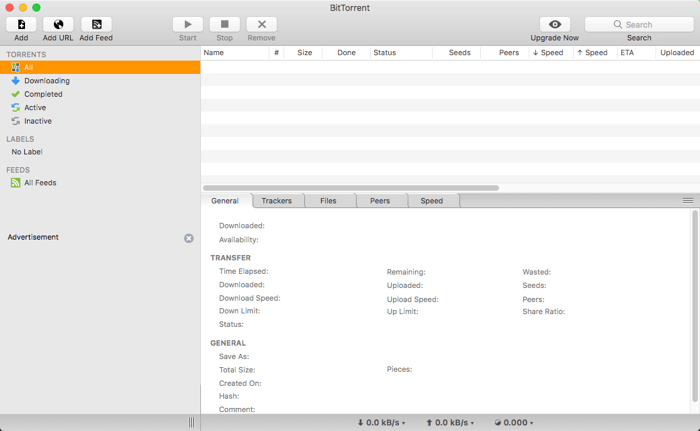The width and height of the screenshot is (700, 431).
Task: Switch to the General tab
Action: pos(225,201)
